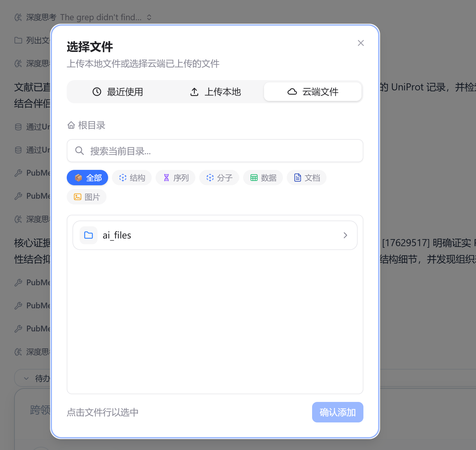Viewport: 476px width, 450px height.
Task: Expand ai_files with the chevron arrow
Action: pyautogui.click(x=345, y=235)
